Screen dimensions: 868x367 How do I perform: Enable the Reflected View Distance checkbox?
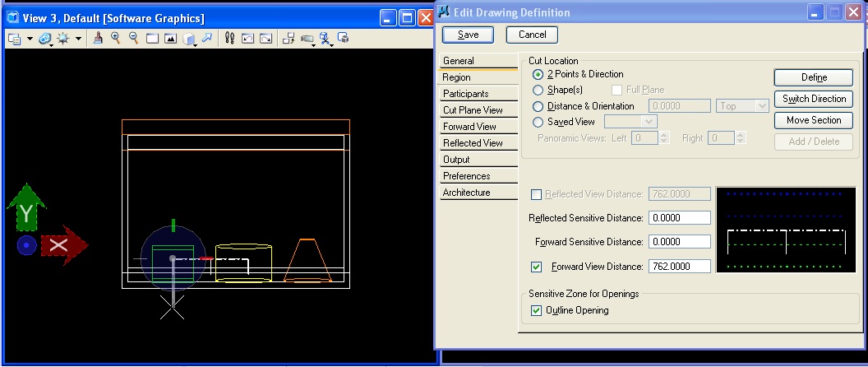pyautogui.click(x=536, y=194)
